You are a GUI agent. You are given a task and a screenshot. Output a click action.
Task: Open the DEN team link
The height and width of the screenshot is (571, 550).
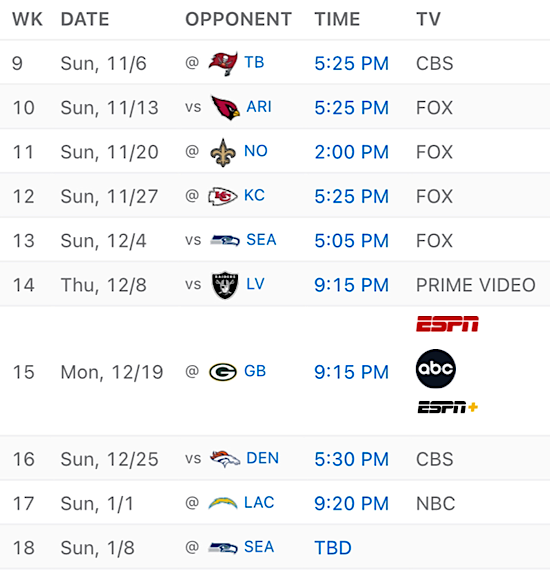point(263,458)
